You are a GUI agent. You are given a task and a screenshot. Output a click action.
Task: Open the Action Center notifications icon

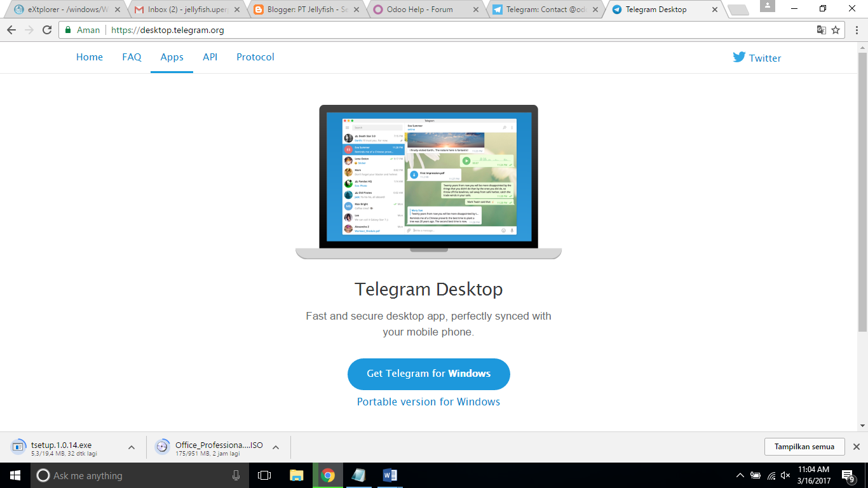pos(848,475)
